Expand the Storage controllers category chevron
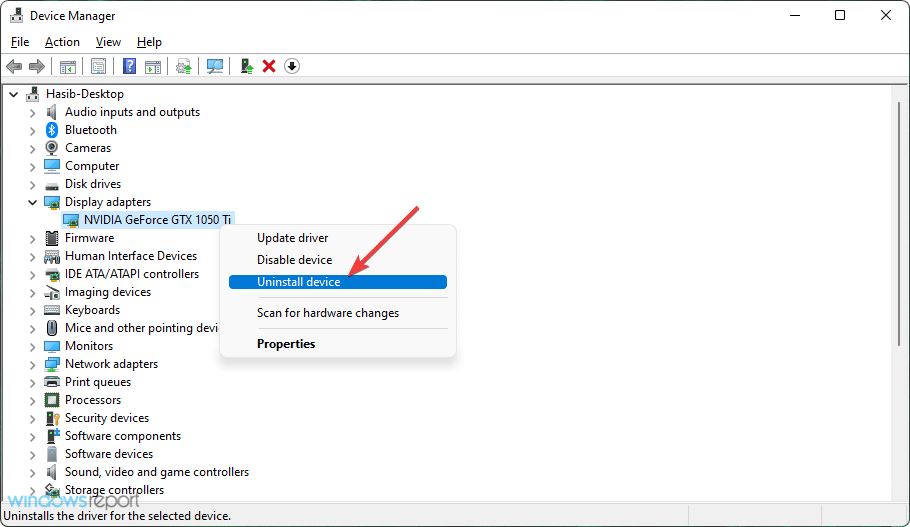910x527 pixels. click(x=32, y=490)
